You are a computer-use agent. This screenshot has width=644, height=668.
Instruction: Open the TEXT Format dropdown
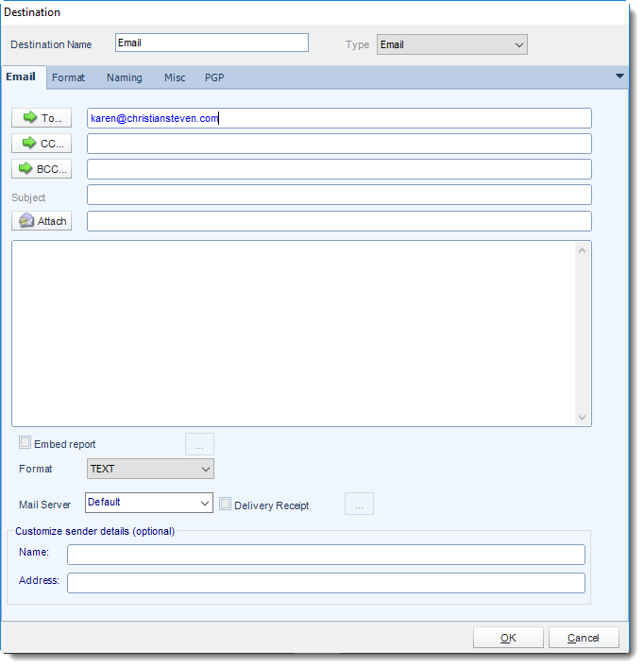pyautogui.click(x=150, y=469)
